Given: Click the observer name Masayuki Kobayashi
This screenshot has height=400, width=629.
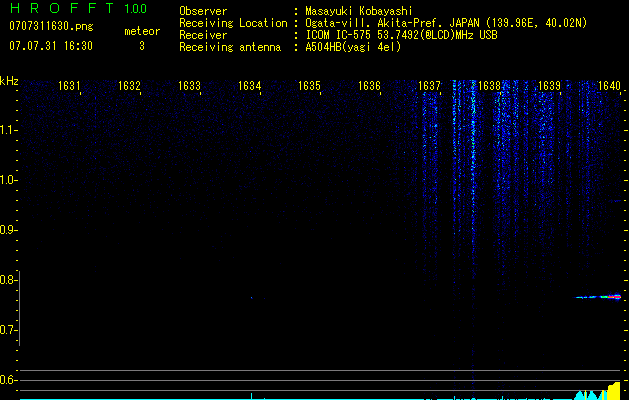Looking at the screenshot, I should (x=359, y=11).
